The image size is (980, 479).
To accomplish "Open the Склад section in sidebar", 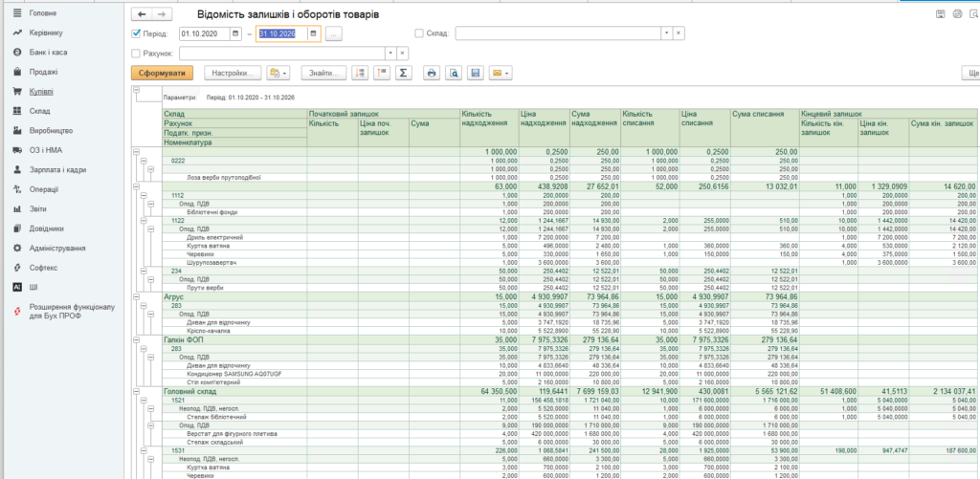I will 39,111.
